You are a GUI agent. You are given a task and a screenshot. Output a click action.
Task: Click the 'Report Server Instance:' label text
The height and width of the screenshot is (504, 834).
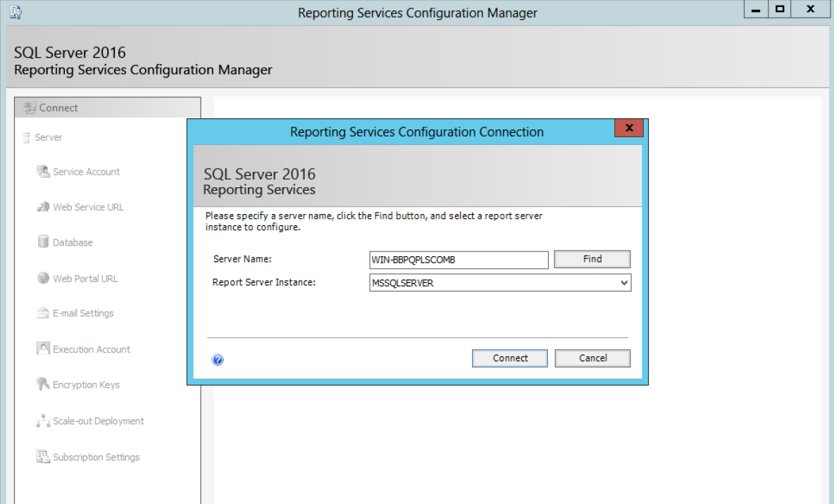pos(264,282)
